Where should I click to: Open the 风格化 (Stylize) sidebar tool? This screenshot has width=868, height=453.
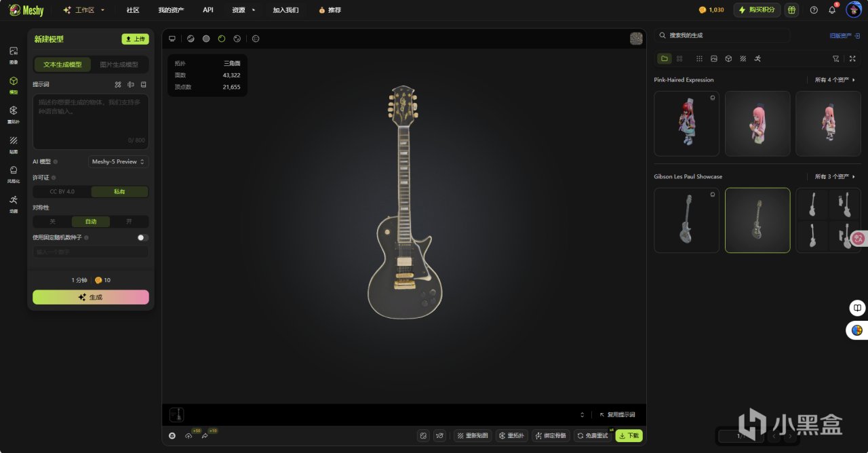[x=14, y=174]
